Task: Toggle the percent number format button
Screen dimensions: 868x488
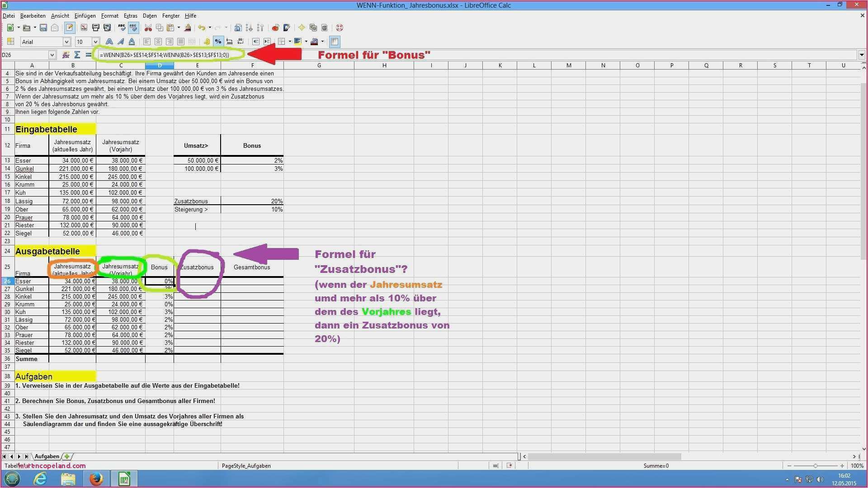Action: pyautogui.click(x=218, y=42)
